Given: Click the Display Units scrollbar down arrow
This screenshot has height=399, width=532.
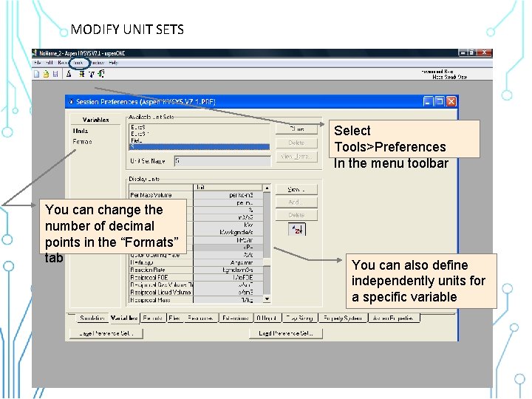Looking at the screenshot, I should coord(267,299).
